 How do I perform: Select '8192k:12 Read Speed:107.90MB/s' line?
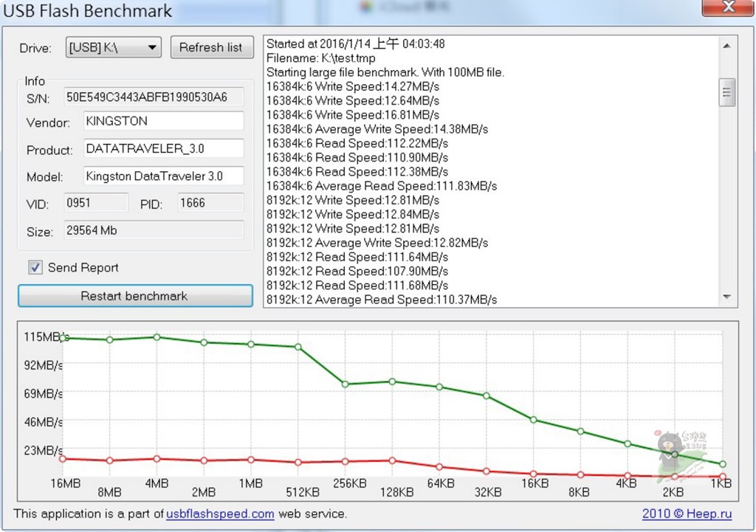[x=357, y=272]
